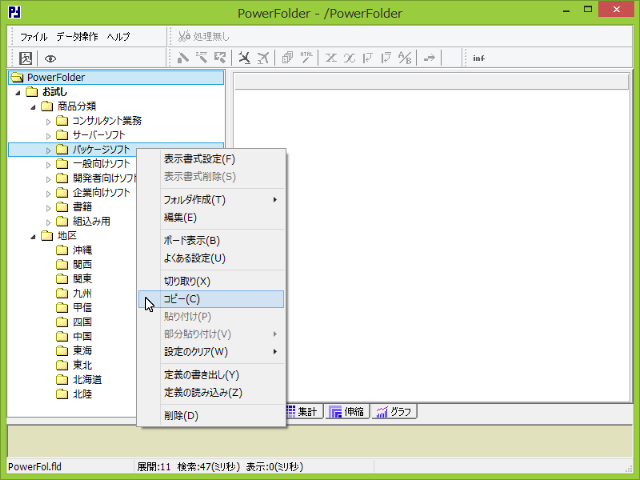Screen dimensions: 640x480
Task: Click the pencil edit toolbar icon
Action: 183,58
